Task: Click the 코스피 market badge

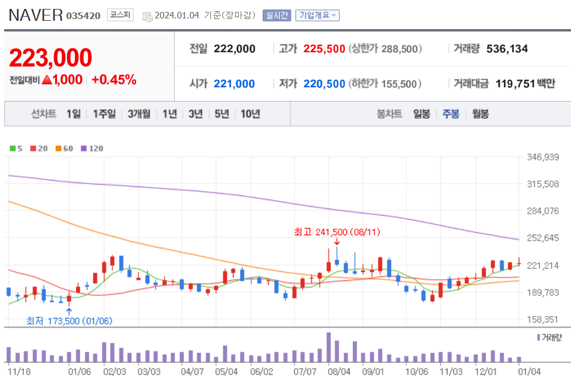Action: pyautogui.click(x=120, y=15)
